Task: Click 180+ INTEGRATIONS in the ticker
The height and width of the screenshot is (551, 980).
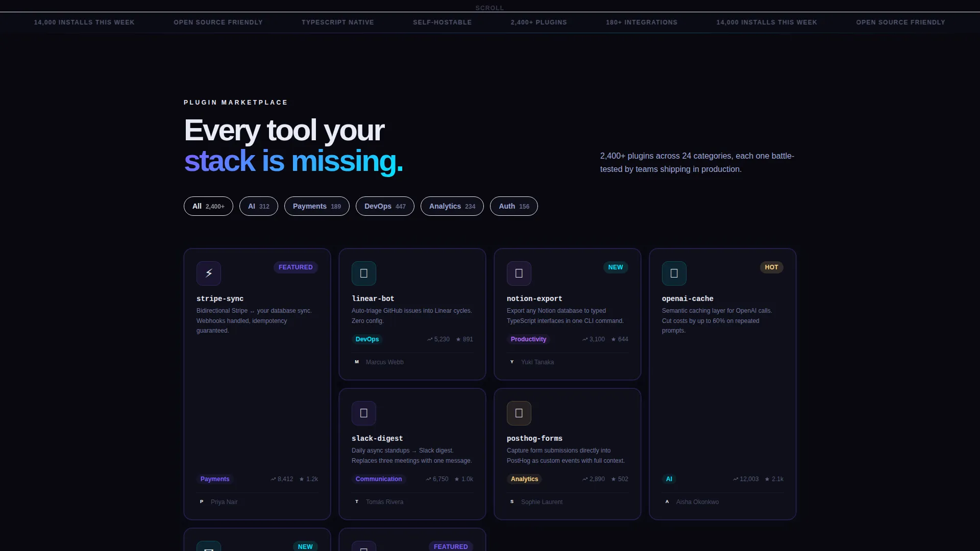Action: (x=642, y=22)
